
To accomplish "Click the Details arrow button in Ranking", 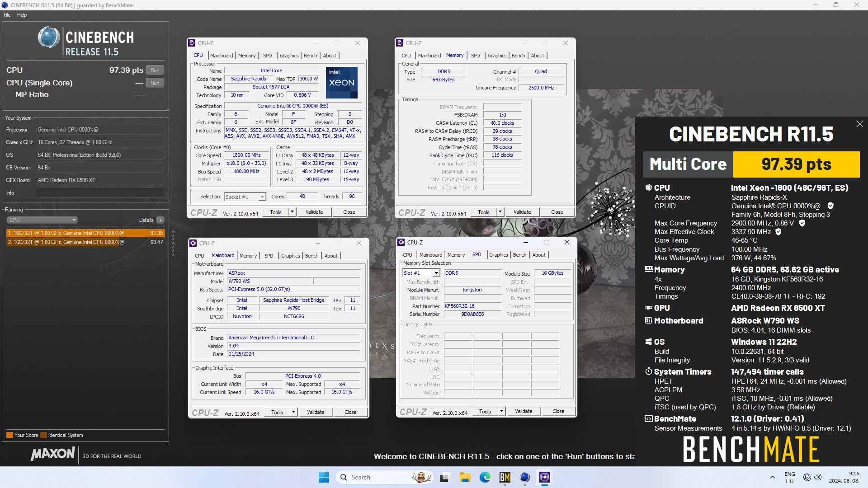I will [x=160, y=220].
